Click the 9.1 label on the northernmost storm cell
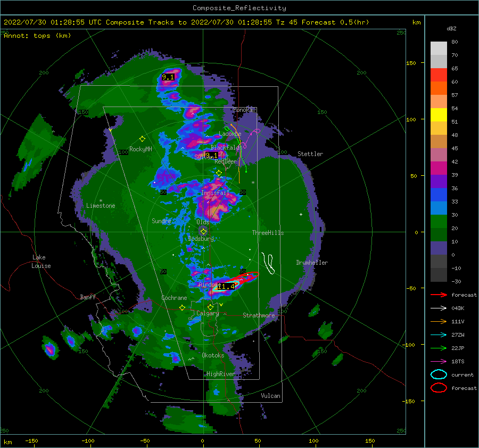The height and width of the screenshot is (448, 479). point(168,77)
